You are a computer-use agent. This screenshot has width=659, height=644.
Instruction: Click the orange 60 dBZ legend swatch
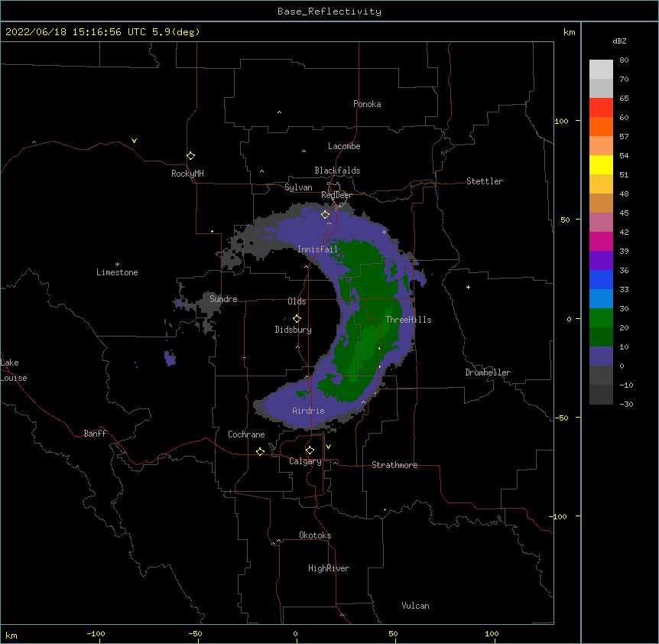click(601, 126)
